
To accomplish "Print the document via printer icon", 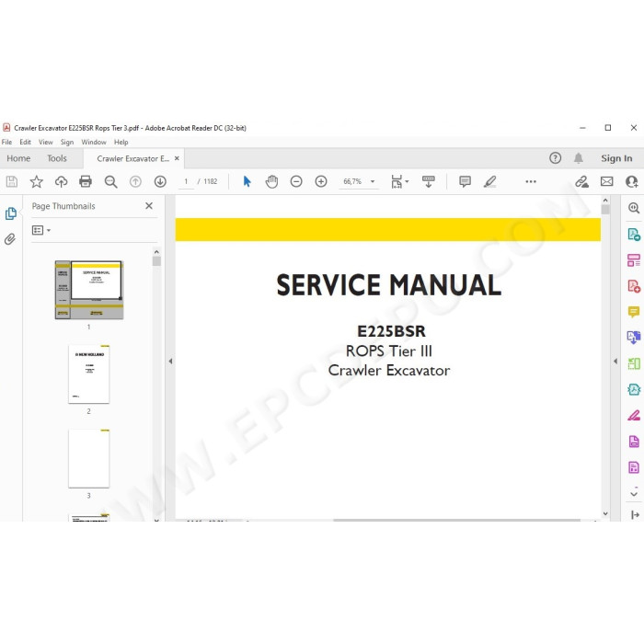I will (86, 181).
